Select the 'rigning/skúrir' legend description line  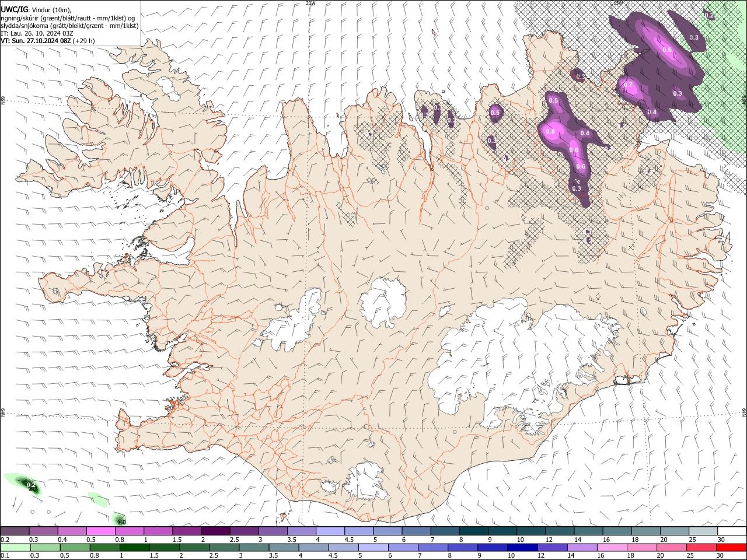point(68,18)
